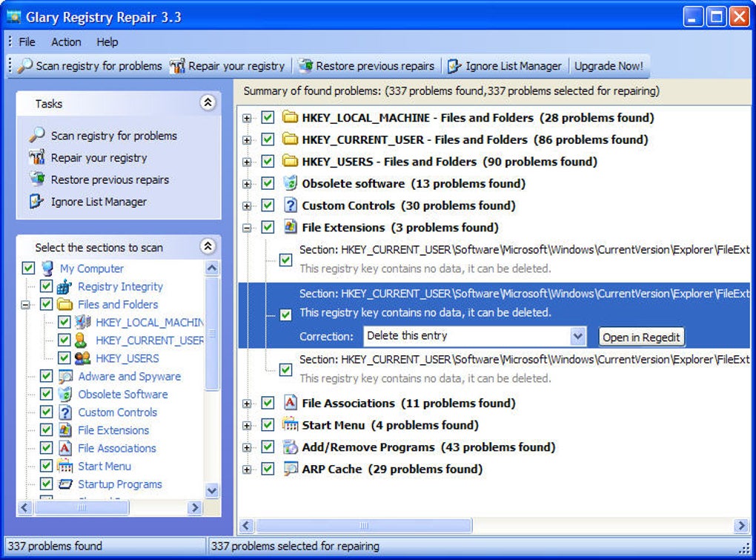Expand HKEY_LOCAL_MACHINE Files and Folders results
756x560 pixels.
[247, 118]
